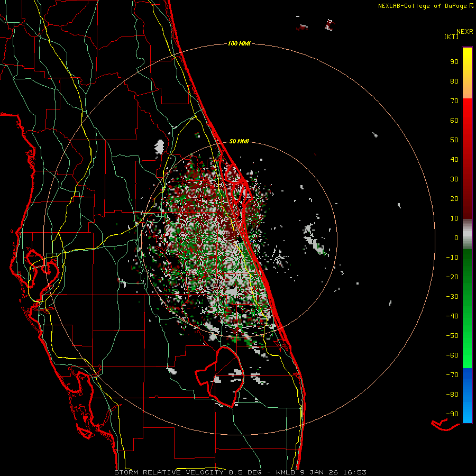The image size is (476, 476).
Task: Click the 30 value on the velocity scale
Action: (x=454, y=179)
